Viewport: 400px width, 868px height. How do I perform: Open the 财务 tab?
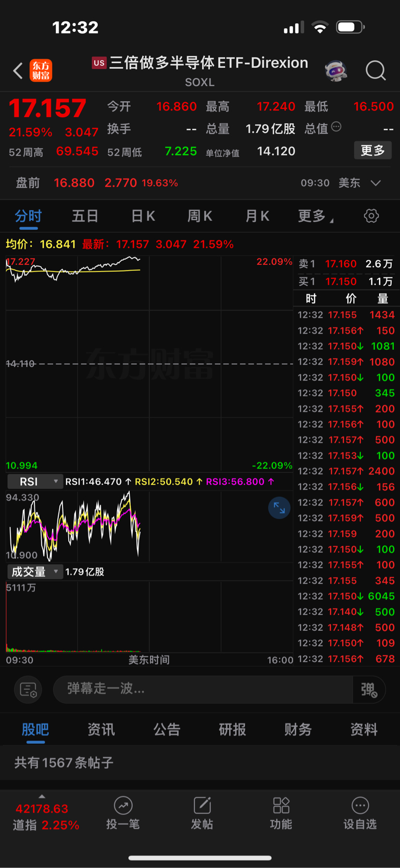(298, 729)
